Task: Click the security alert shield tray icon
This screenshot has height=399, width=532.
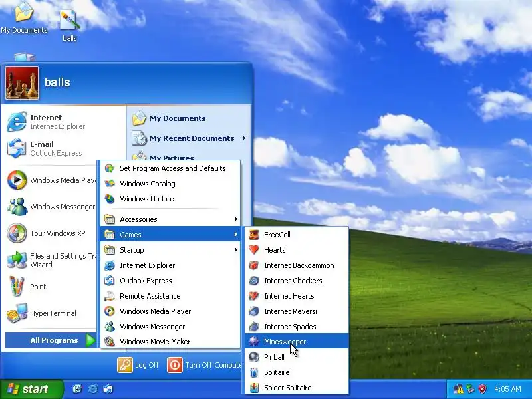Action: coord(483,389)
